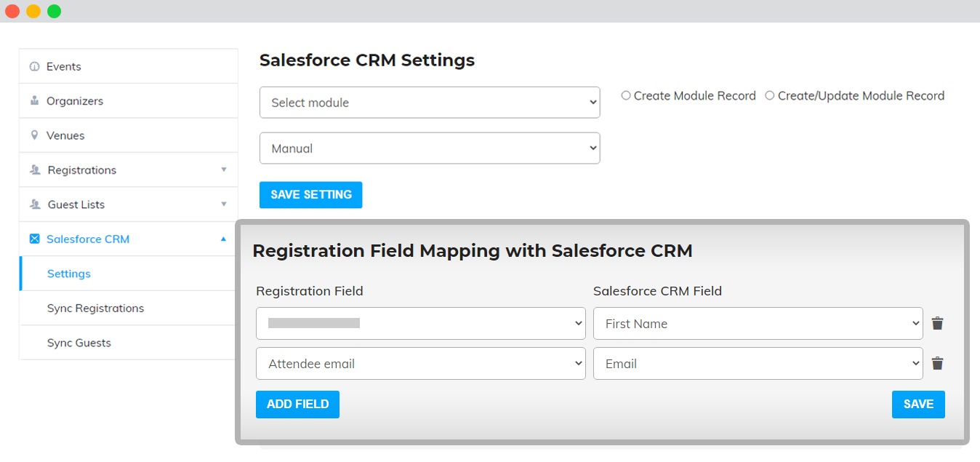The width and height of the screenshot is (980, 462).
Task: Click the Registration Field column label
Action: 310,291
